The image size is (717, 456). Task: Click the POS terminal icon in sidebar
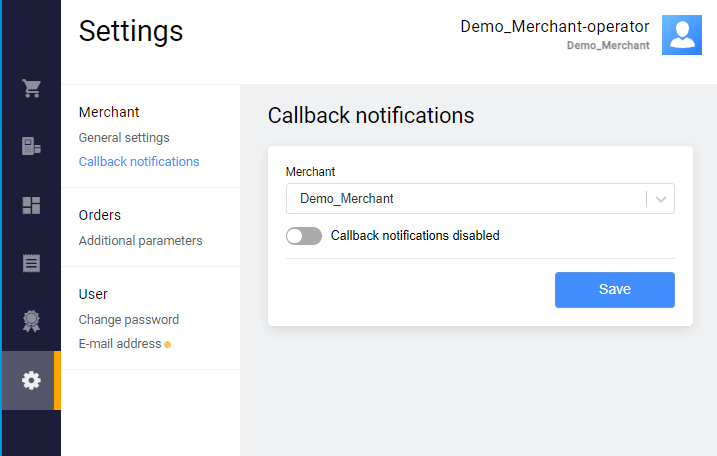(32, 146)
